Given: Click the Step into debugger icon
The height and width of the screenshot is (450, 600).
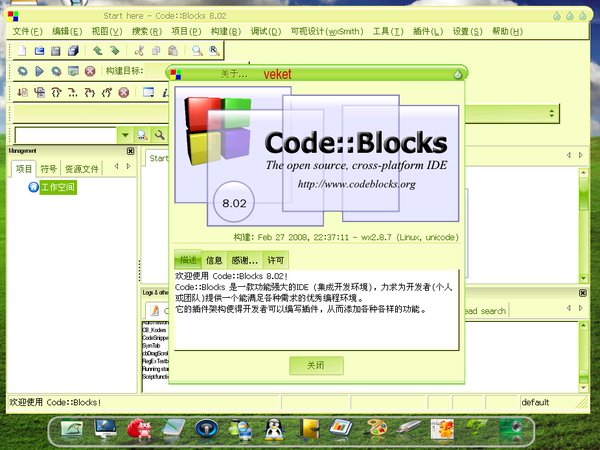Looking at the screenshot, I should (90, 92).
